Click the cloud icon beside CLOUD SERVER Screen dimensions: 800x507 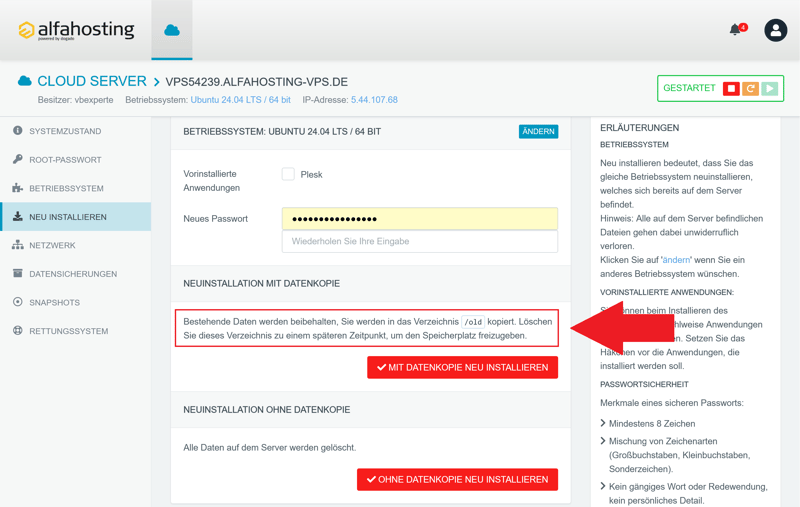coord(24,81)
